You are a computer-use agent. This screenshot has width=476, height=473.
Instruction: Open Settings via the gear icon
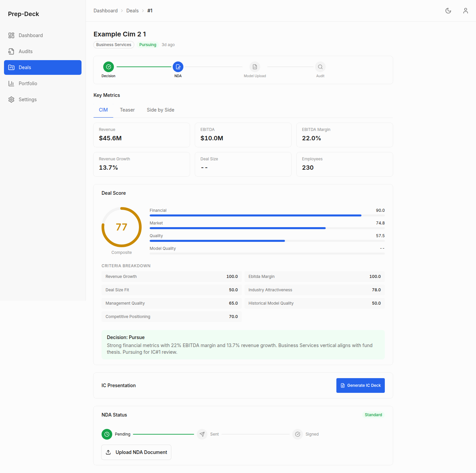[x=11, y=99]
